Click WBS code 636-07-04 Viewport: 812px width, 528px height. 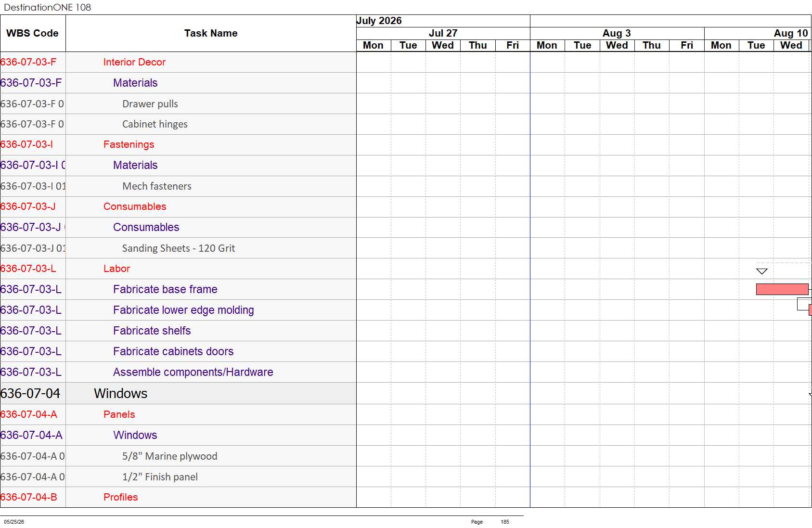(30, 393)
